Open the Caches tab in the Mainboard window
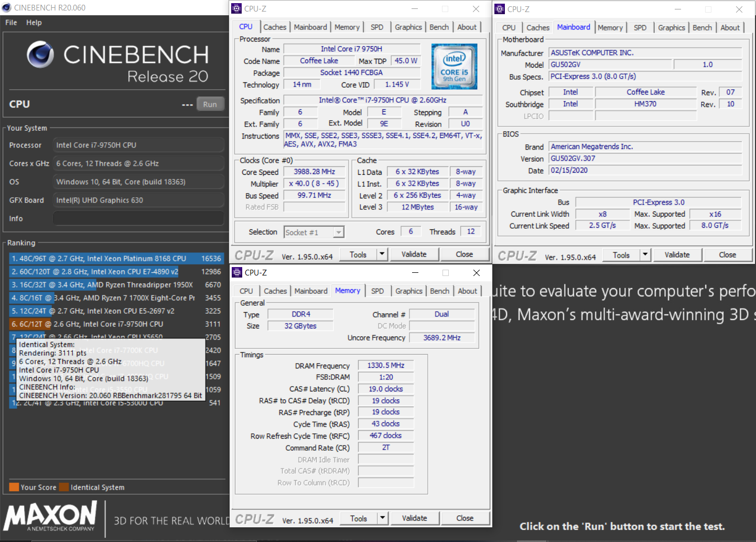Image resolution: width=756 pixels, height=542 pixels. pyautogui.click(x=538, y=28)
